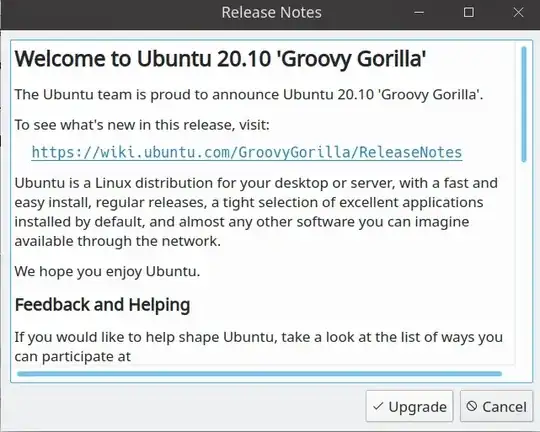The image size is (540, 432).
Task: Minimize the Release Notes window
Action: [419, 13]
